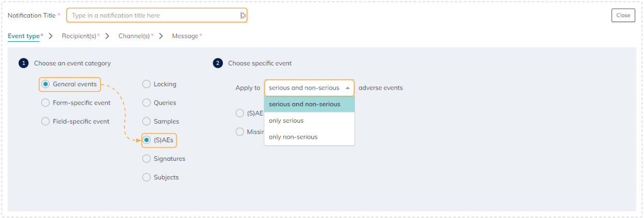The image size is (644, 218).
Task: Choose the Field-specific event radio button
Action: click(x=45, y=121)
